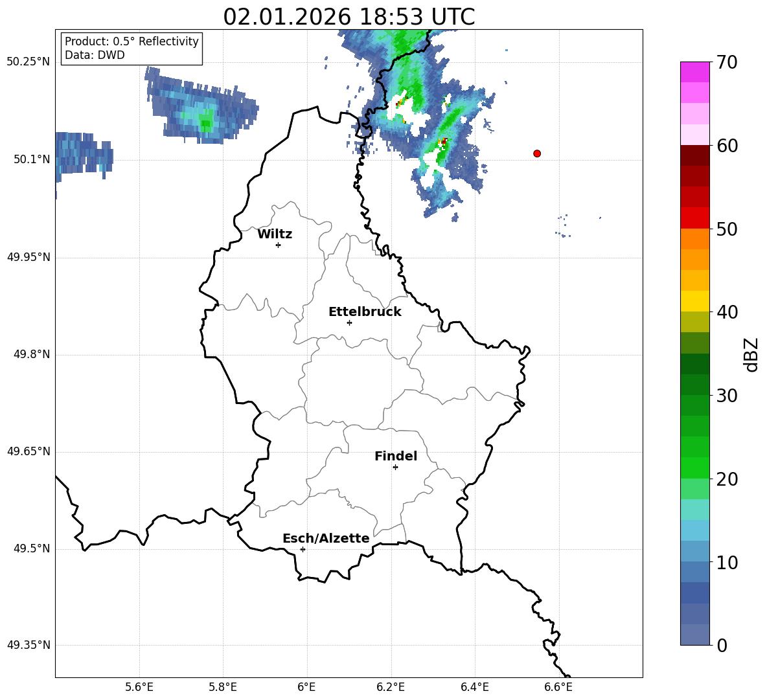Click the bright red colorbar swatch near 50
This screenshot has width=767, height=700.
click(694, 218)
